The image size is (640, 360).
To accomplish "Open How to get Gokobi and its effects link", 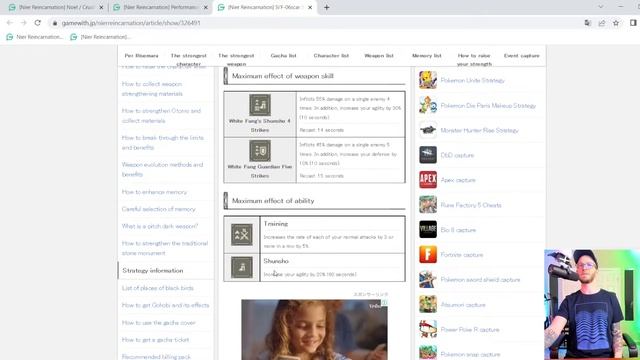I will 165,305.
